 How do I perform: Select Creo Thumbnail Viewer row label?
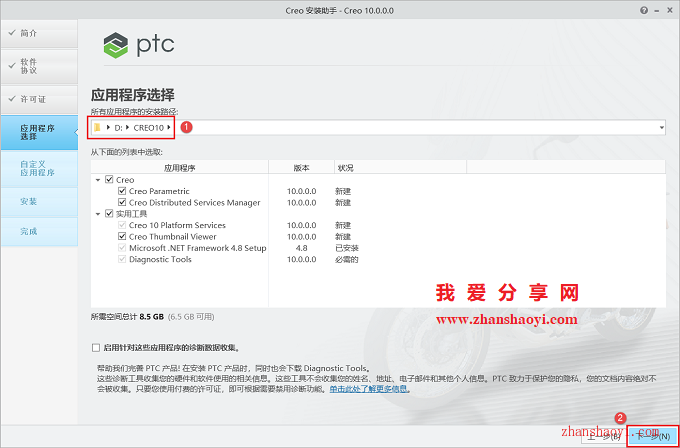pyautogui.click(x=173, y=237)
